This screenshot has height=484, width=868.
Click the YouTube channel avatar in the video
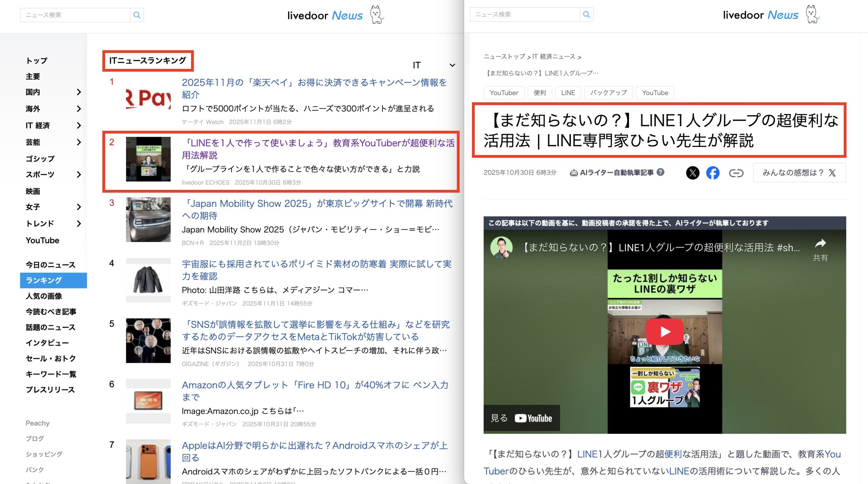coord(501,247)
